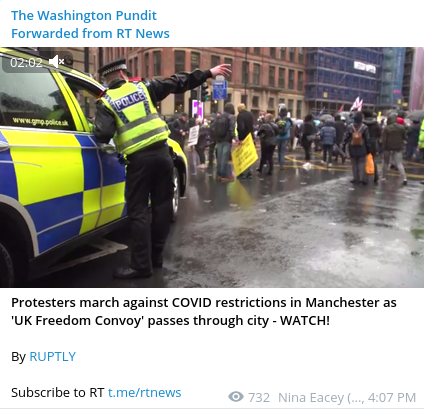Click the 'Subscribe to RT' text
Viewport: 424px width, 411px height.
pyautogui.click(x=58, y=393)
